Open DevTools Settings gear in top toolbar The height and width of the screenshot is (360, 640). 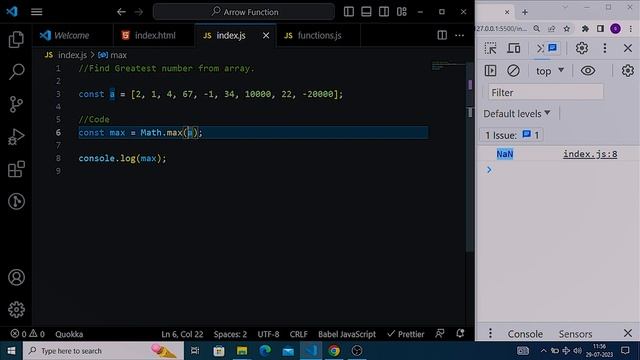click(x=582, y=48)
